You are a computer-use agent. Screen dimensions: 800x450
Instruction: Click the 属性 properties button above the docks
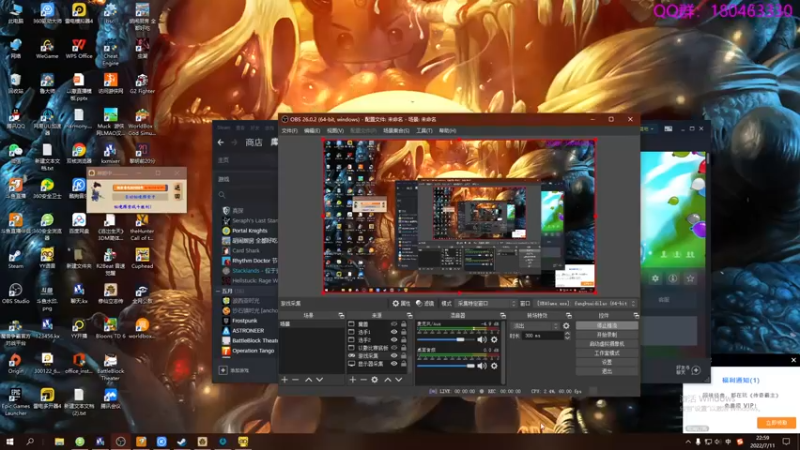(x=402, y=304)
